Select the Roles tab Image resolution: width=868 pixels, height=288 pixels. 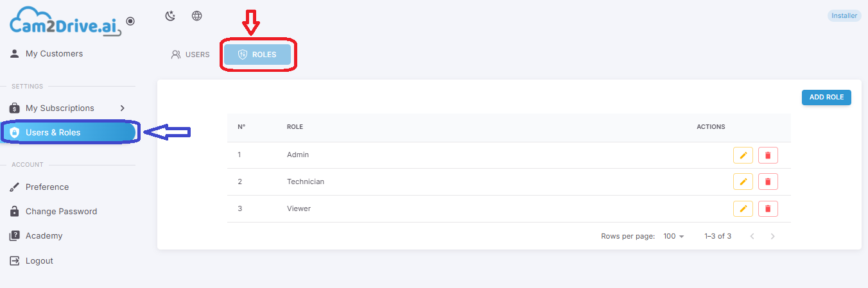(x=257, y=55)
